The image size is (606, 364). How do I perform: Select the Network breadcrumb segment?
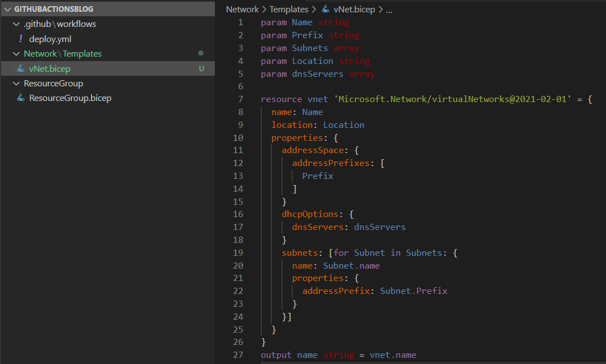[x=242, y=10]
